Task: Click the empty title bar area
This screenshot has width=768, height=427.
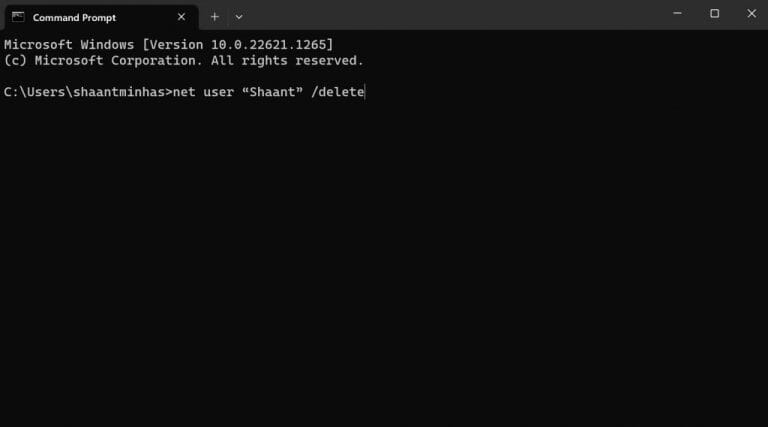Action: click(456, 15)
